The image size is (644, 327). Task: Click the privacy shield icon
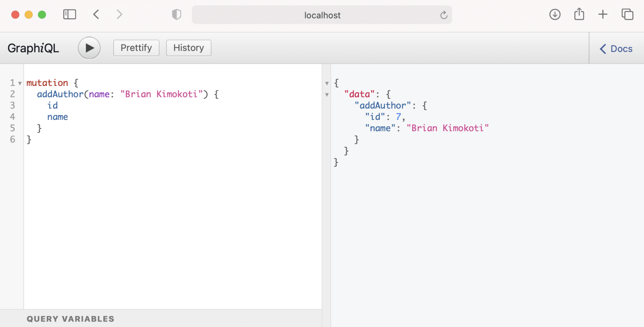pos(177,15)
